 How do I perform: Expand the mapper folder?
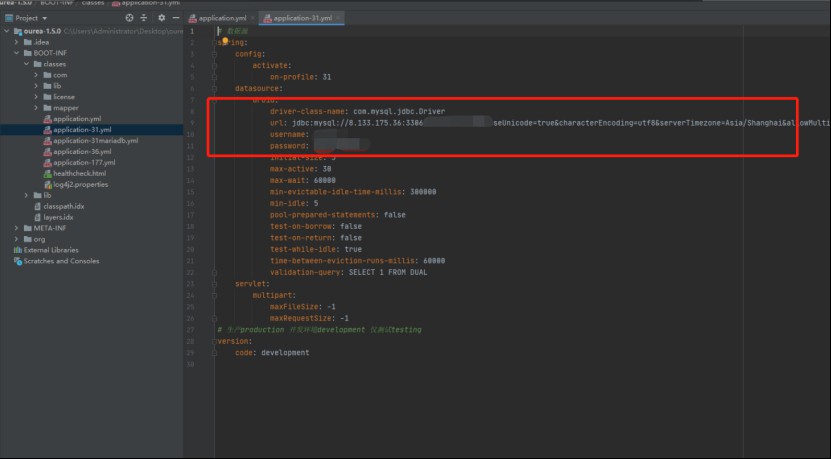36,108
